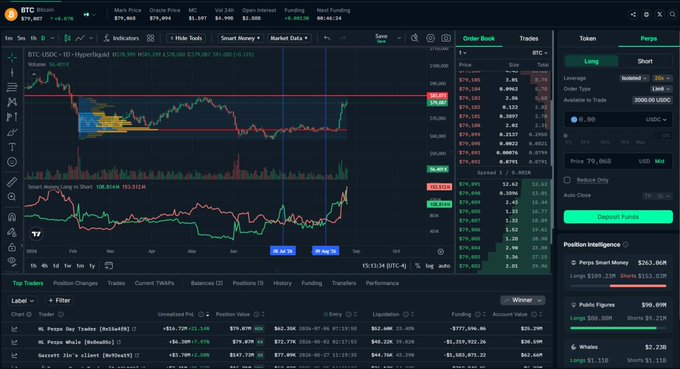Switch to the Token tab
The height and width of the screenshot is (369, 680).
[588, 39]
